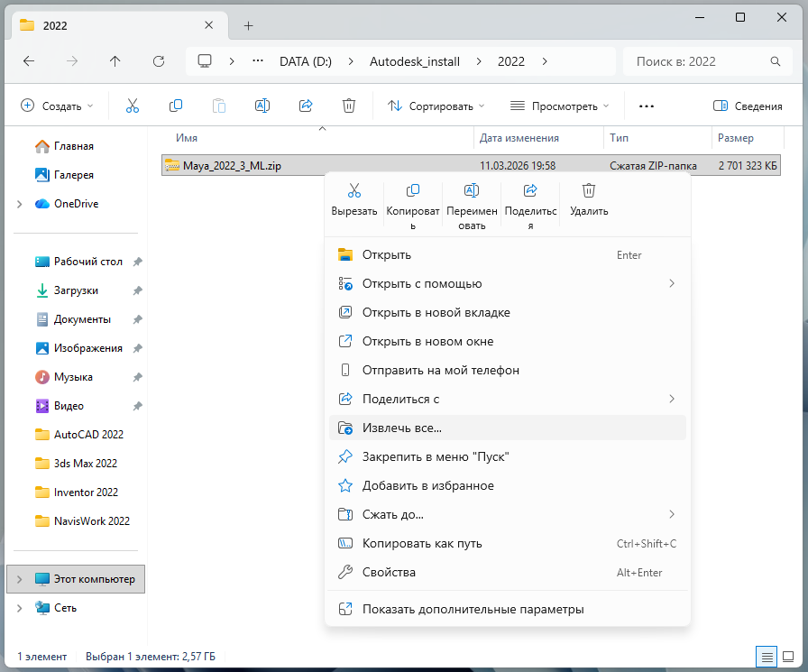
Task: Open the Создать dropdown
Action: [x=57, y=106]
